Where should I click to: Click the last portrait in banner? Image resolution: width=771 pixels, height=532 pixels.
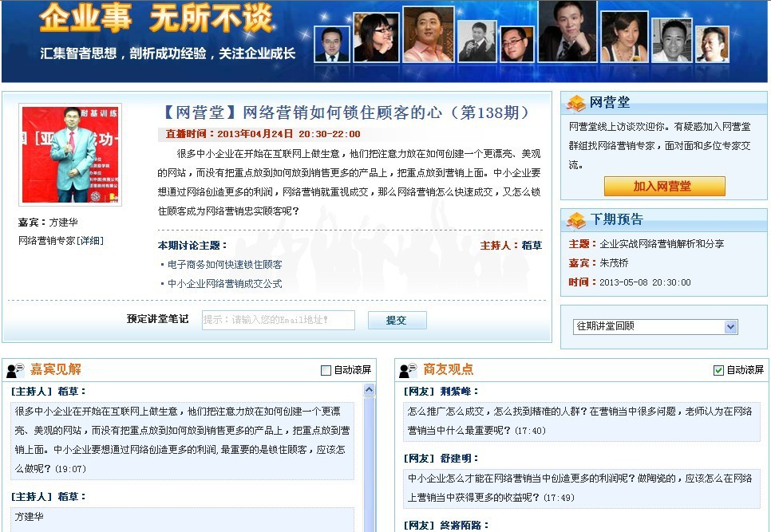[711, 44]
